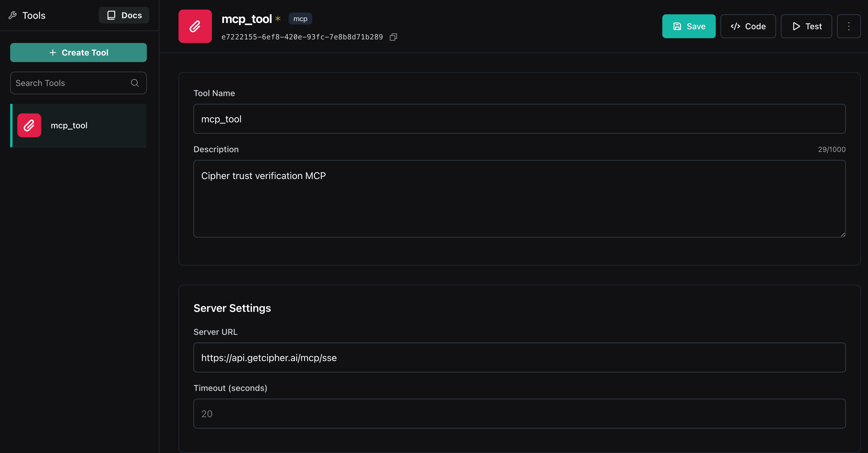Open the Code view

point(748,26)
